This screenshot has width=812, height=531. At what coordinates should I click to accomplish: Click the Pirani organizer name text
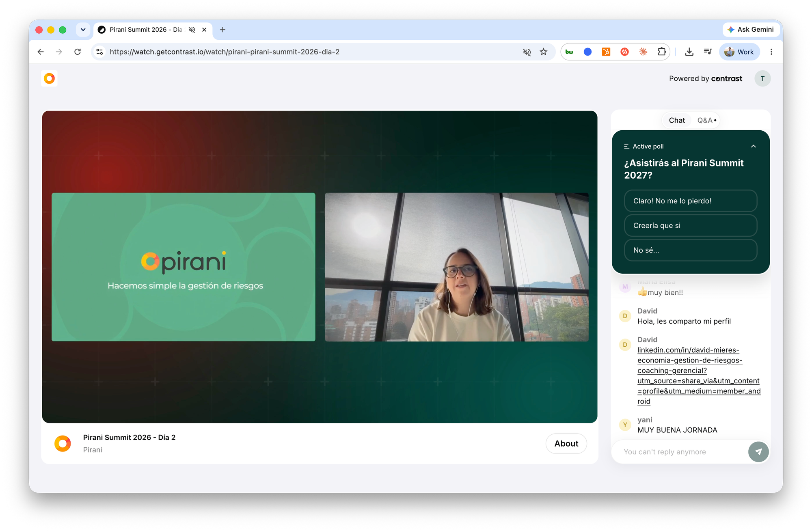[93, 450]
